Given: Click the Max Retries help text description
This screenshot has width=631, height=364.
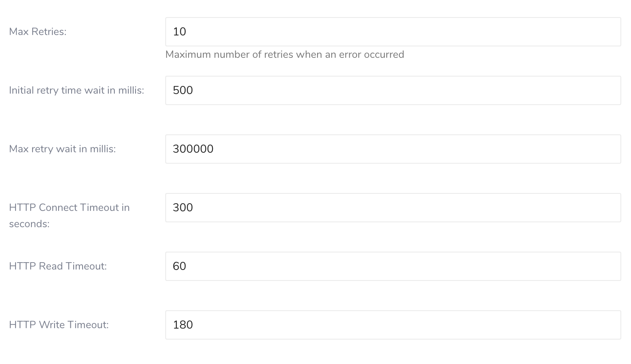Looking at the screenshot, I should [x=285, y=55].
